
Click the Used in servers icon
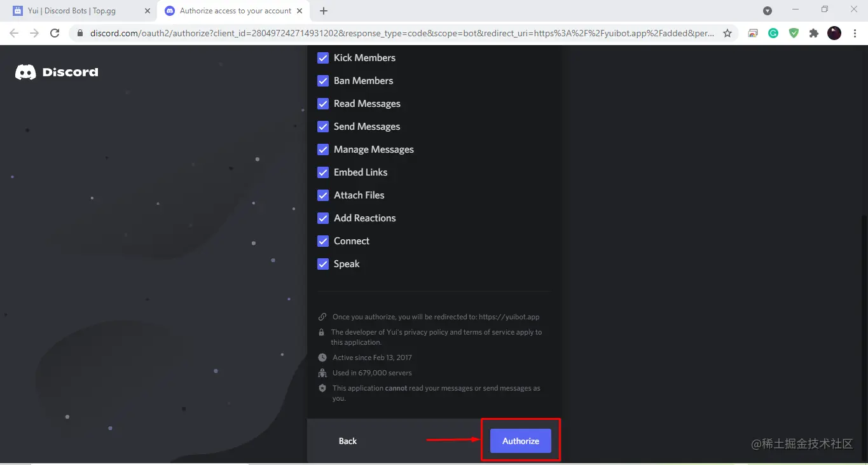pos(322,373)
